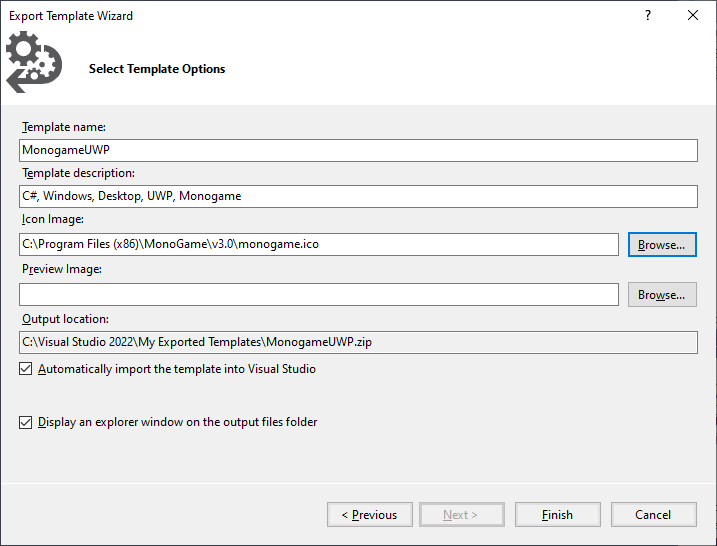Browse for a Preview Image file

pos(662,294)
